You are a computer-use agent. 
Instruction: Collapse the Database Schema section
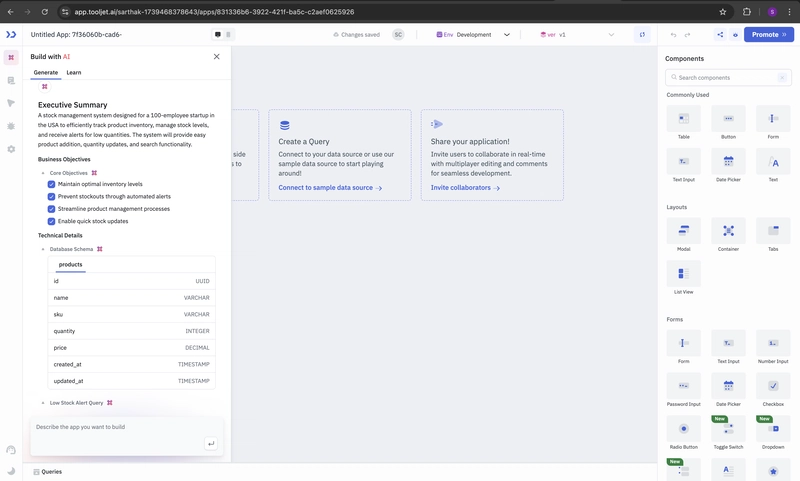pyautogui.click(x=43, y=249)
